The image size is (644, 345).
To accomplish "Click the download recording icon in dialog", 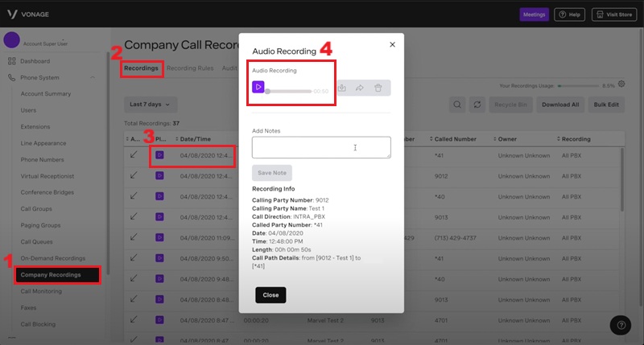I will point(342,88).
